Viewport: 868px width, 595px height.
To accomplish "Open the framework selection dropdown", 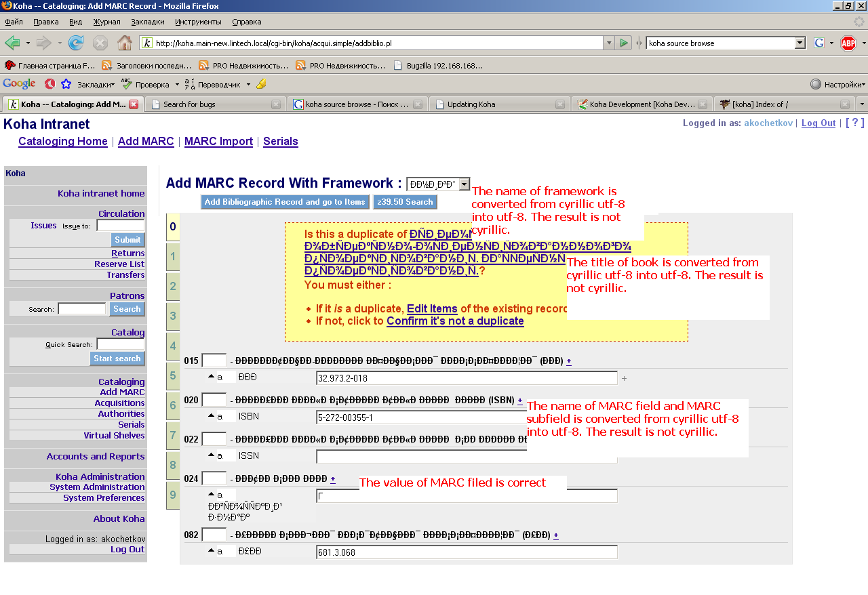I will (464, 184).
